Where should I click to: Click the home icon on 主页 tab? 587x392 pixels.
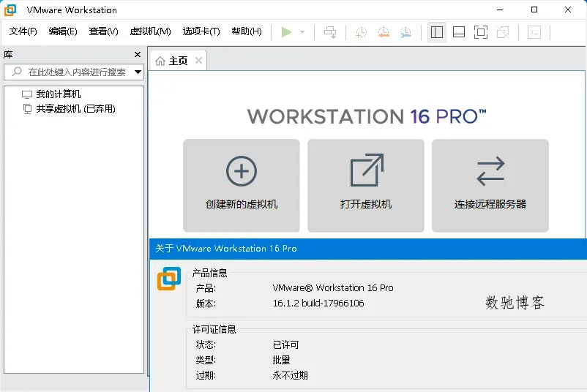click(x=160, y=61)
